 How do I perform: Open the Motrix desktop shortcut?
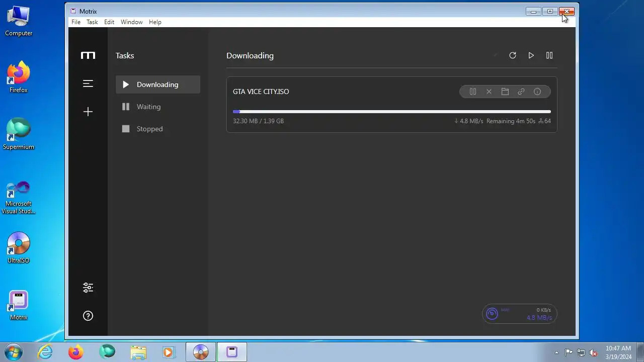pos(19,305)
